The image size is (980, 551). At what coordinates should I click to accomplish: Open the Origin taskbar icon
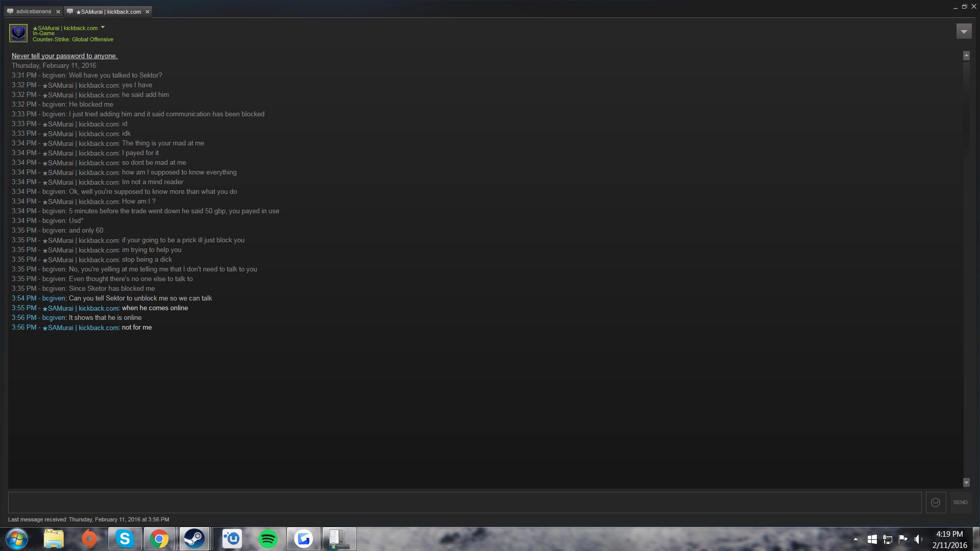tap(89, 539)
